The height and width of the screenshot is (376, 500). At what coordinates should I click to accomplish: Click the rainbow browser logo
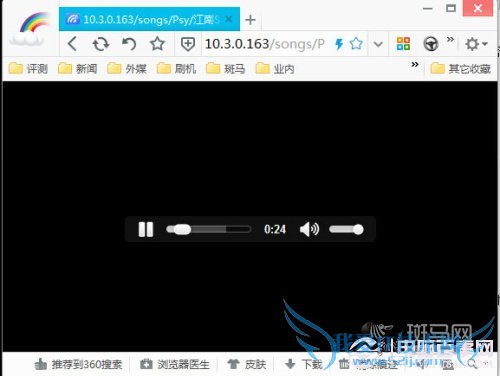pyautogui.click(x=29, y=29)
